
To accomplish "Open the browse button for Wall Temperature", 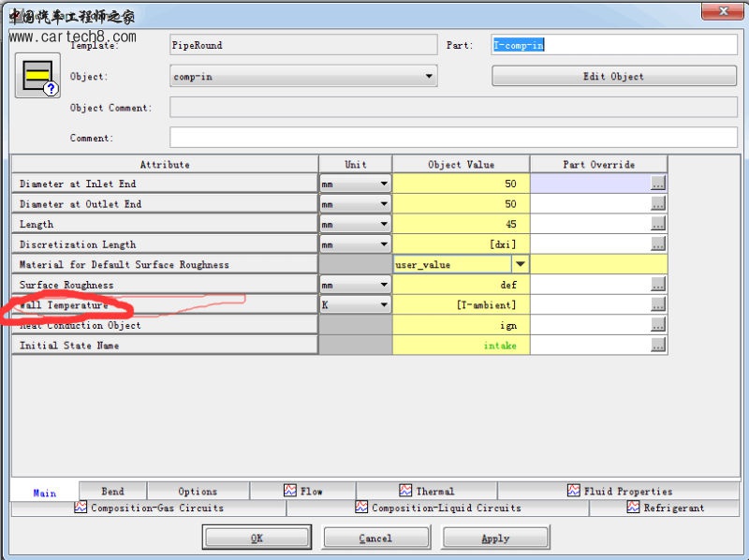I will [x=658, y=304].
